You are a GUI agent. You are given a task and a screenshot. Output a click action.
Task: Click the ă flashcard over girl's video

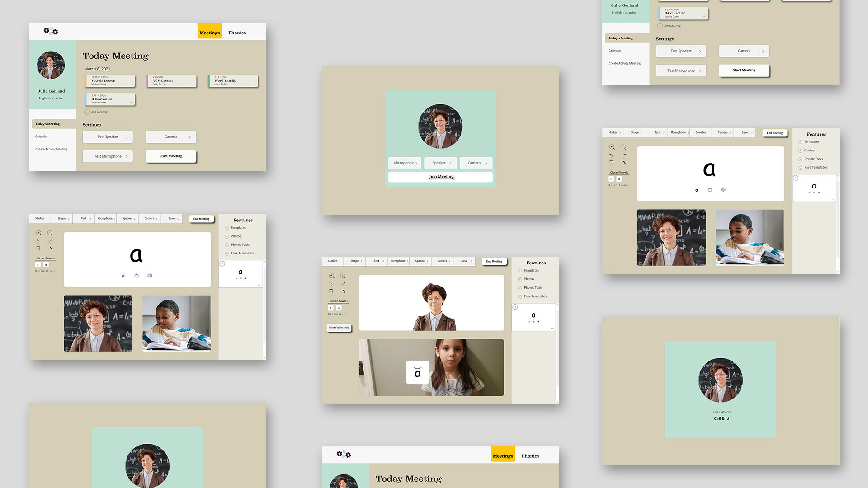418,373
